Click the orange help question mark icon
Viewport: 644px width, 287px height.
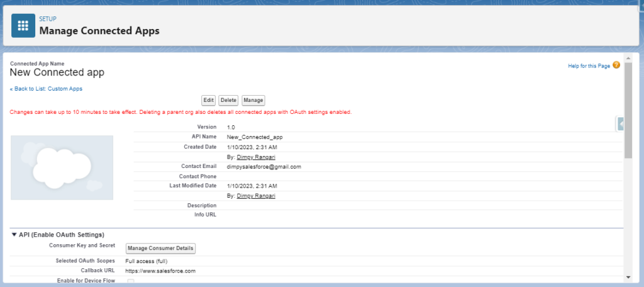[616, 65]
